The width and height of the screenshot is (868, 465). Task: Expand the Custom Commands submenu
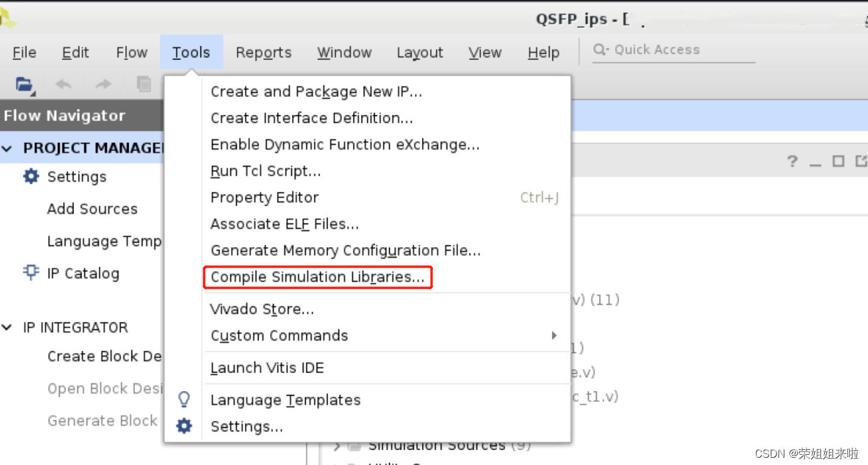tap(553, 335)
